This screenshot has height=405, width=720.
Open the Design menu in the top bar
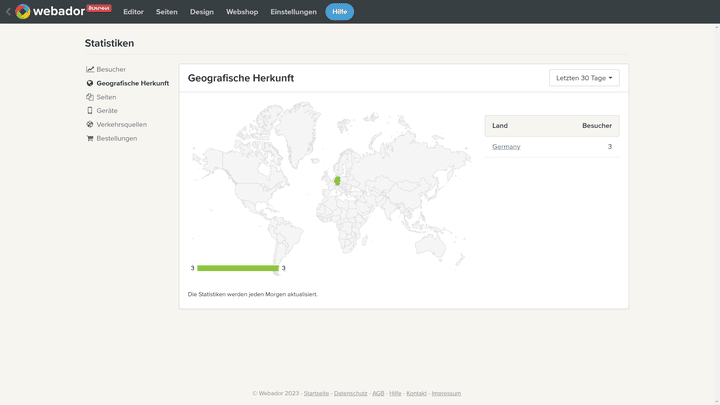(202, 12)
